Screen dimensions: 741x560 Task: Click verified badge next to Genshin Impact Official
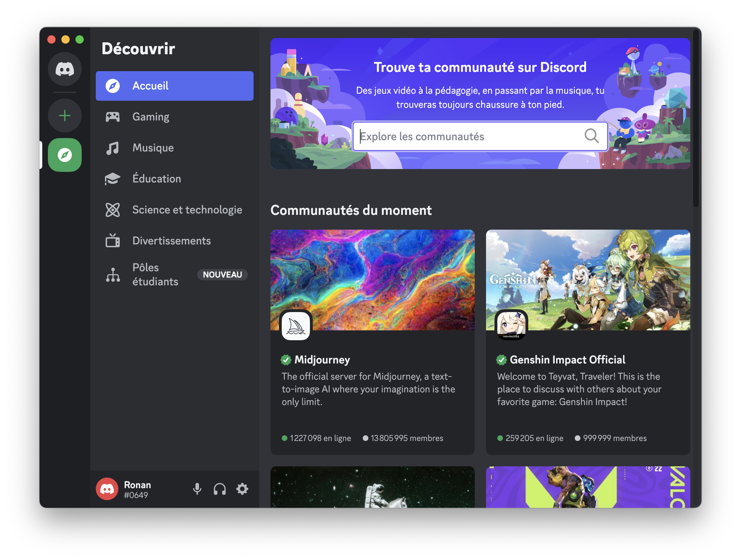coord(502,360)
